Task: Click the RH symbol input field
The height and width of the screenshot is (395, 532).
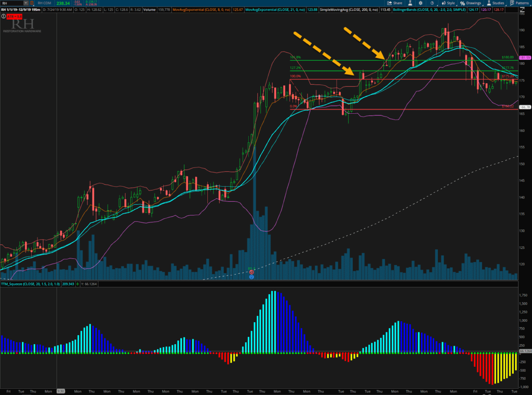Action: pos(12,3)
